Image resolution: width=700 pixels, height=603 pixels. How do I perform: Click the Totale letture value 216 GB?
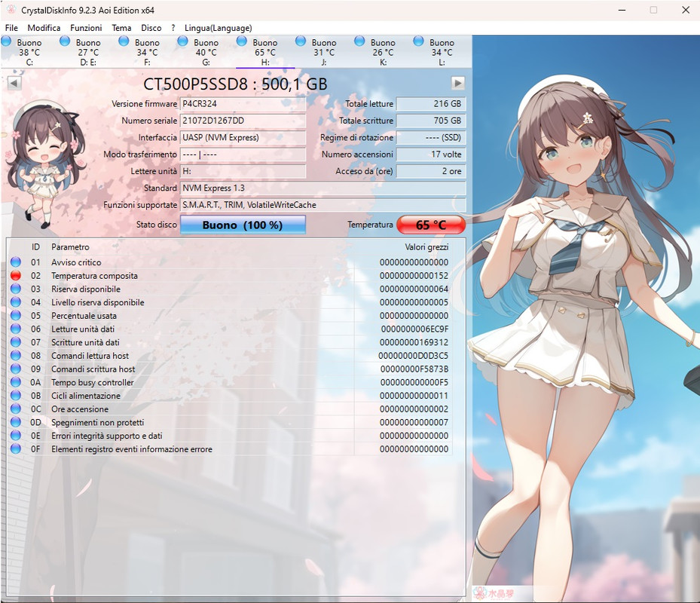click(x=431, y=103)
